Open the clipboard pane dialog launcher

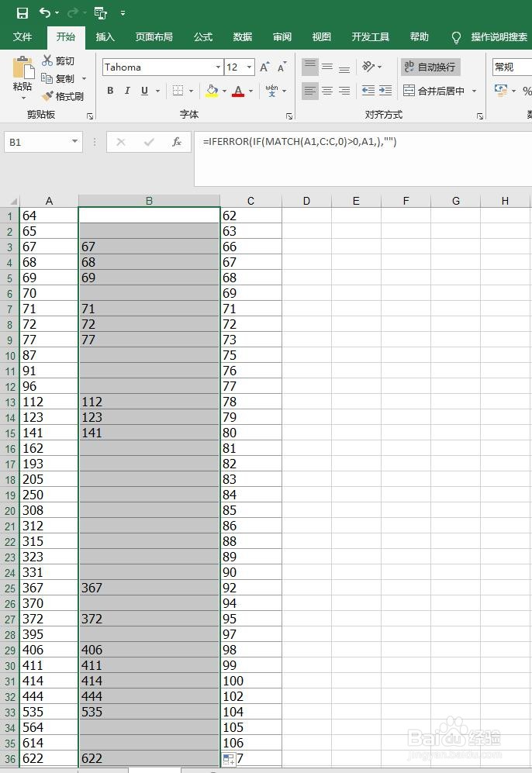(90, 116)
